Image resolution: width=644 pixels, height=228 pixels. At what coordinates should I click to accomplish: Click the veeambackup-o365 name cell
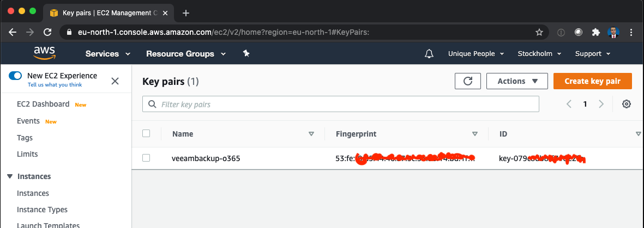point(206,158)
